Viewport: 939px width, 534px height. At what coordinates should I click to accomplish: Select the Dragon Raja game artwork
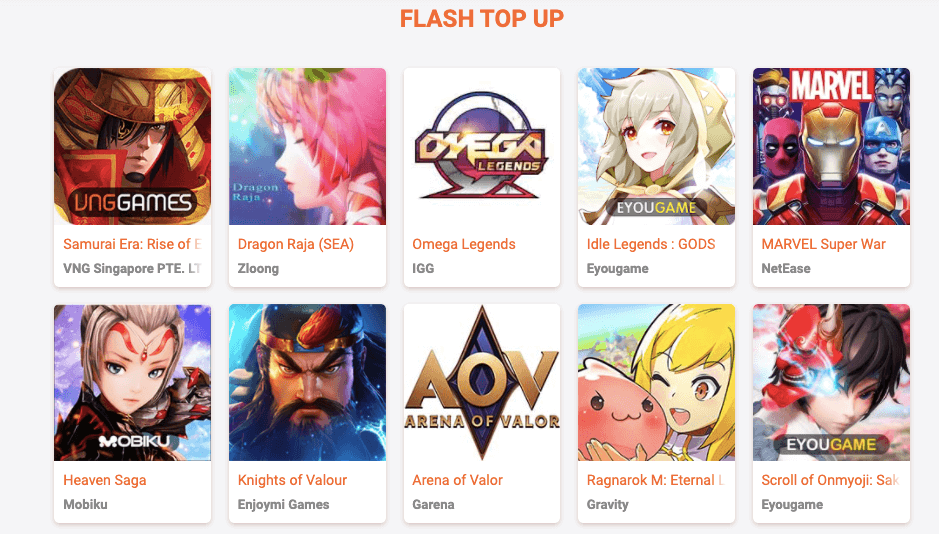(x=307, y=146)
